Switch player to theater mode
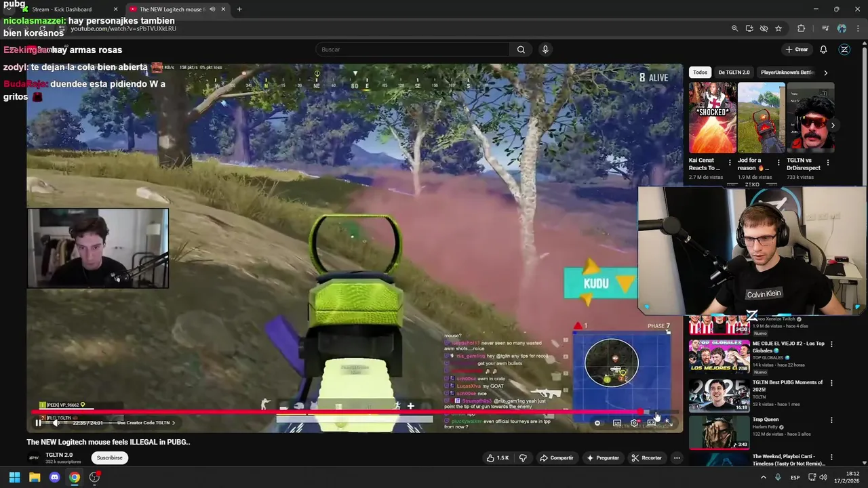Viewport: 868px width, 488px height. click(x=651, y=423)
